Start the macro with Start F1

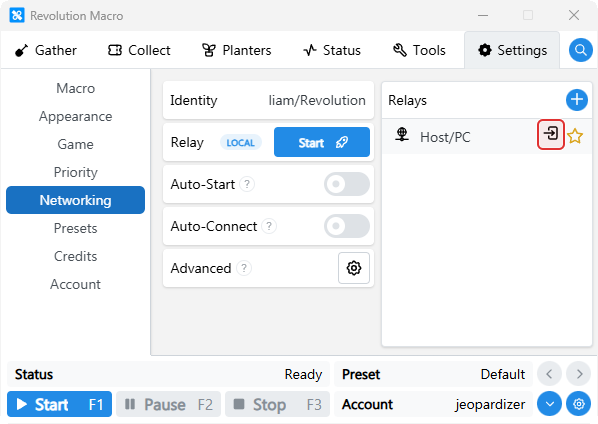pos(59,404)
